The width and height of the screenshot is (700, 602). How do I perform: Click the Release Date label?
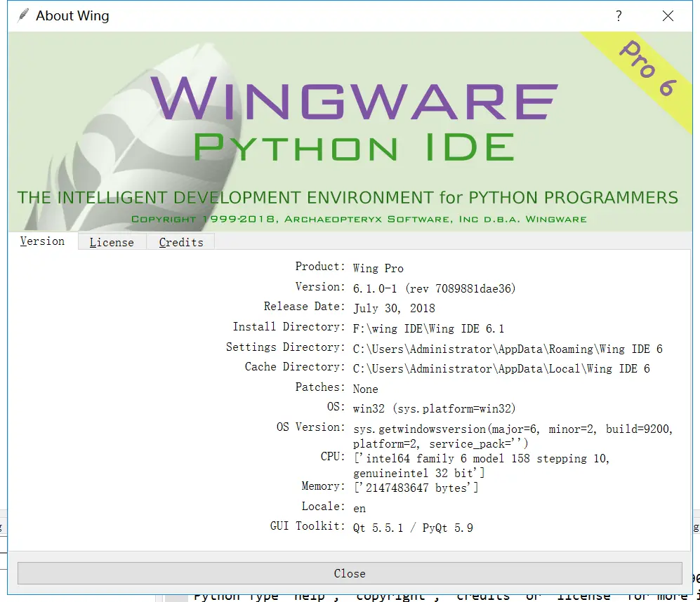point(305,307)
